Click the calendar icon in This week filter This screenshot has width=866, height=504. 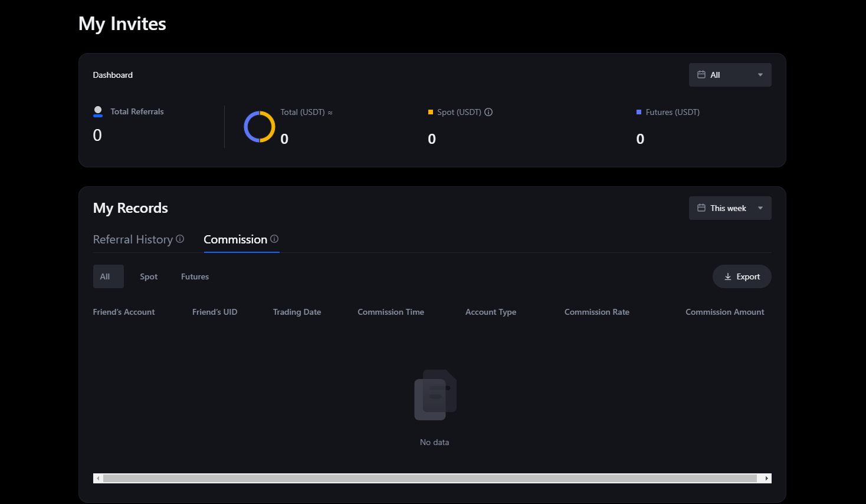point(701,208)
